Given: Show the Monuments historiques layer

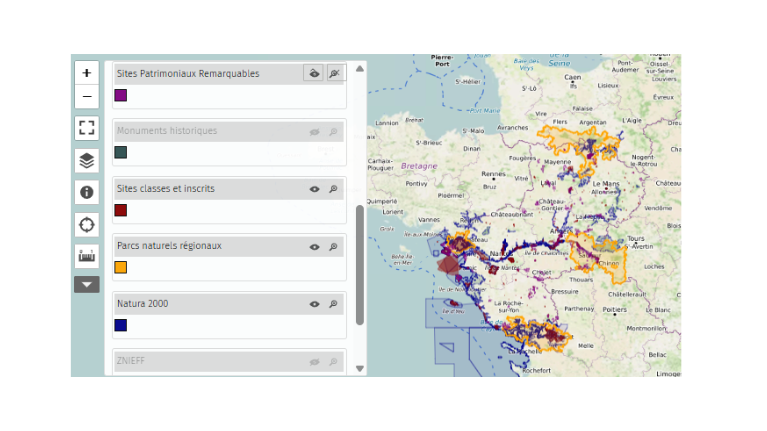Looking at the screenshot, I should [315, 132].
